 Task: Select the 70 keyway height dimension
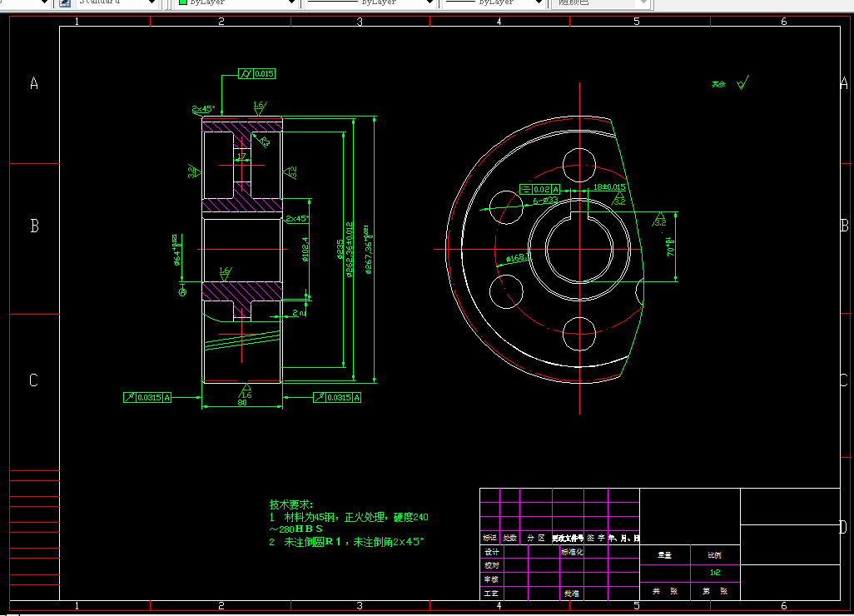tap(670, 246)
